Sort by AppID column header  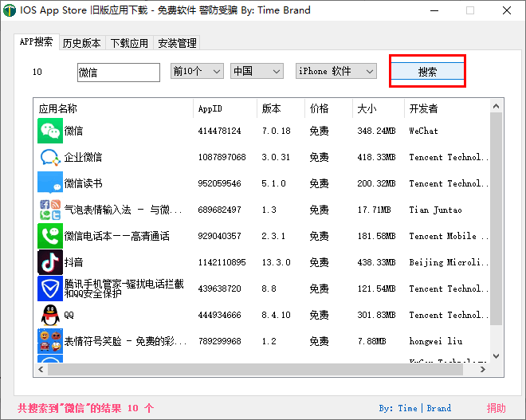click(226, 108)
